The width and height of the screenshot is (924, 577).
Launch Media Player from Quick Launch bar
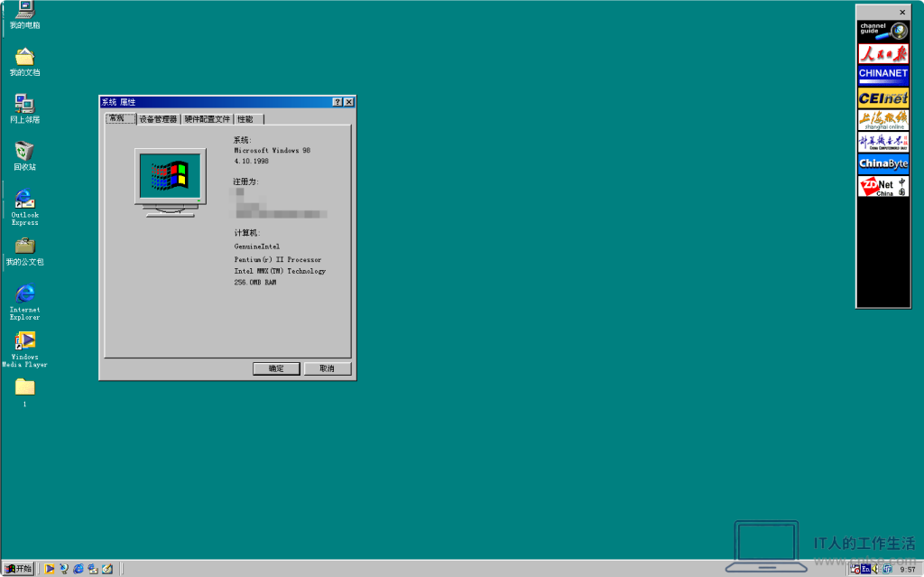pos(49,569)
